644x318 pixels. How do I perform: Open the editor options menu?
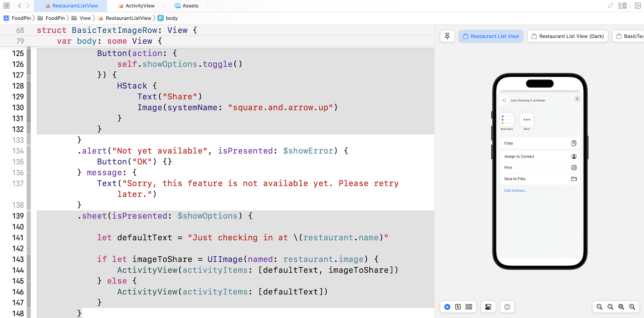coord(622,6)
